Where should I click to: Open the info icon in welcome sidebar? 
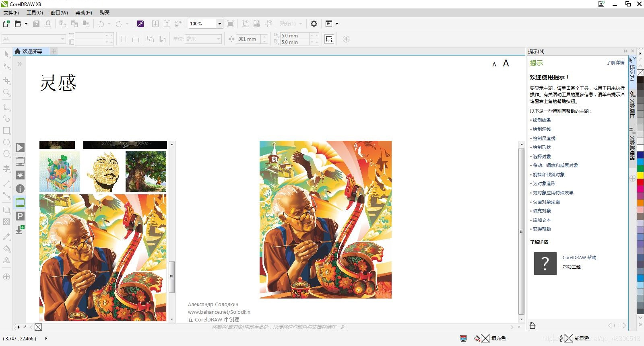(x=20, y=189)
